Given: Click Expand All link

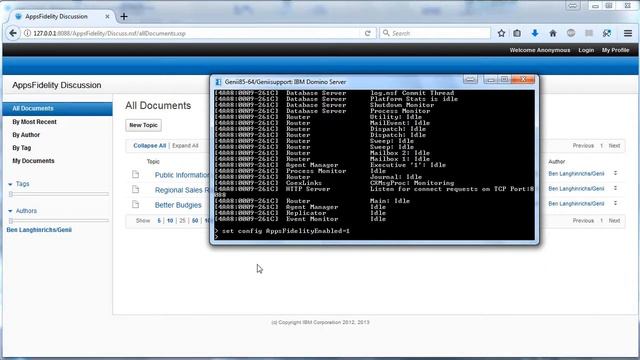Looking at the screenshot, I should (185, 146).
